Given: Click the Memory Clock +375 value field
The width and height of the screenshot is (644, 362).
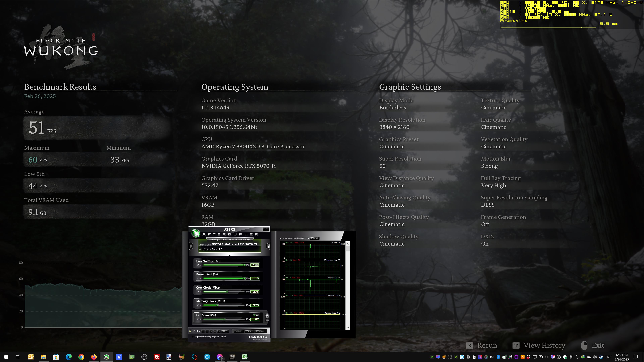Looking at the screenshot, I should coord(255,305).
